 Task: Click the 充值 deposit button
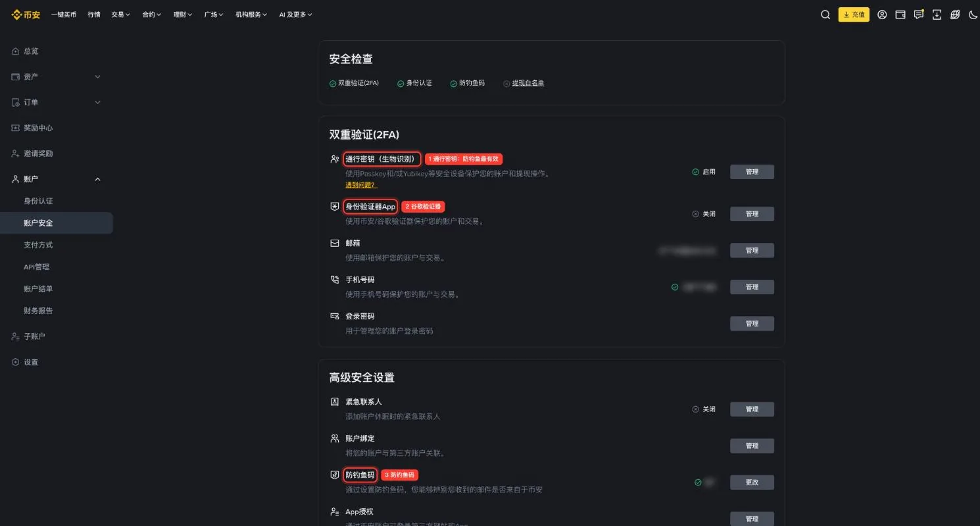[854, 14]
